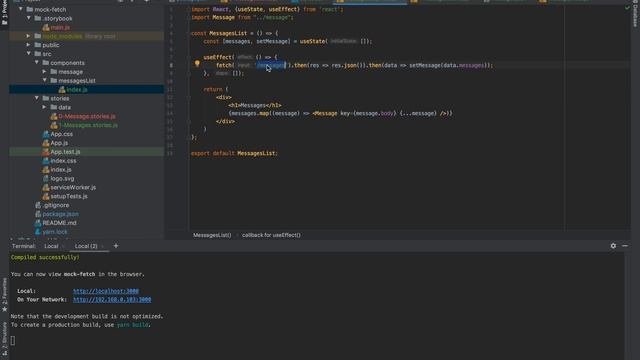
Task: Open yarn.lock file
Action: point(55,232)
